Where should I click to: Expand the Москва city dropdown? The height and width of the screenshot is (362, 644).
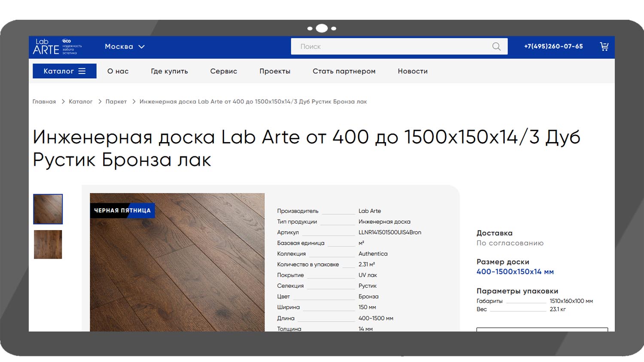(x=125, y=46)
